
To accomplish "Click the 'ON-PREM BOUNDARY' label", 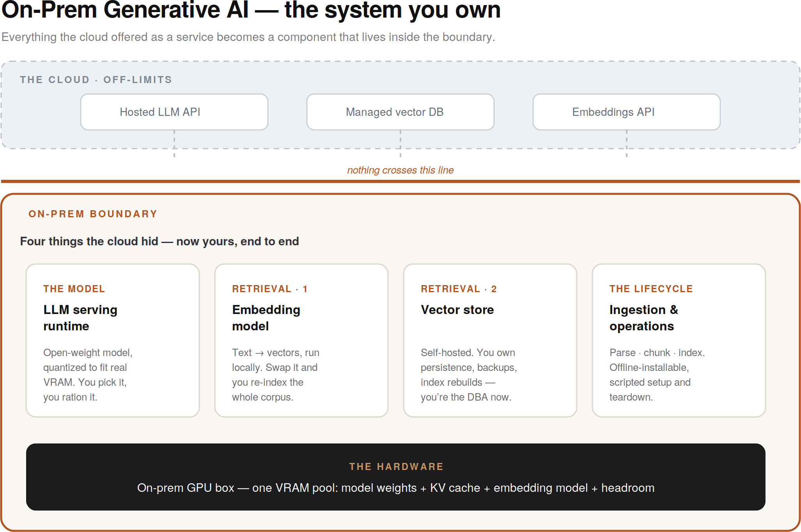I will [93, 214].
